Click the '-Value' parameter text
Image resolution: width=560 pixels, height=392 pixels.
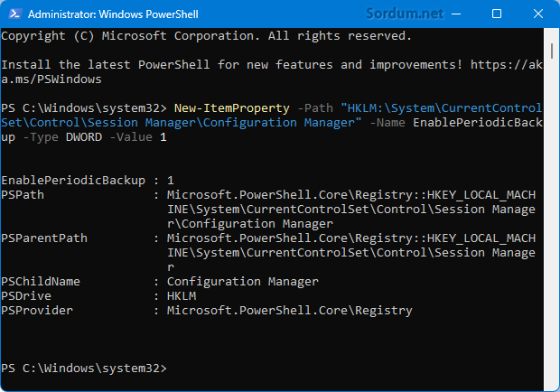pos(131,137)
